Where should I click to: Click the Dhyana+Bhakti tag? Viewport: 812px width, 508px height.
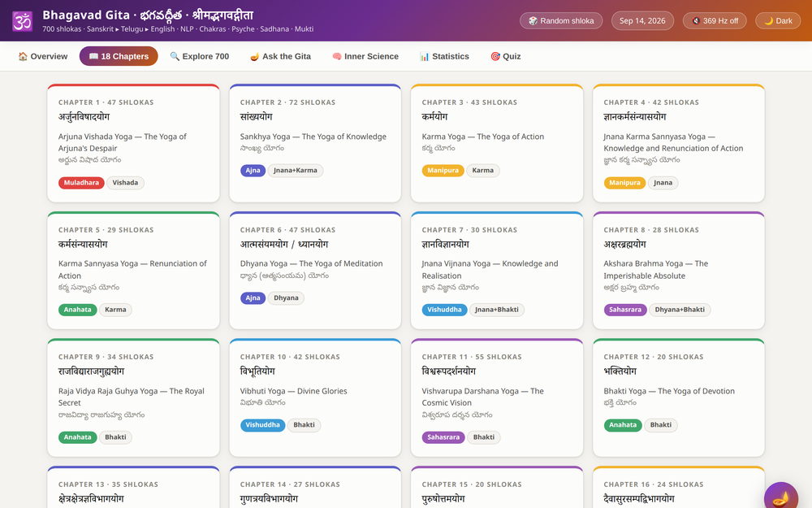coord(680,310)
